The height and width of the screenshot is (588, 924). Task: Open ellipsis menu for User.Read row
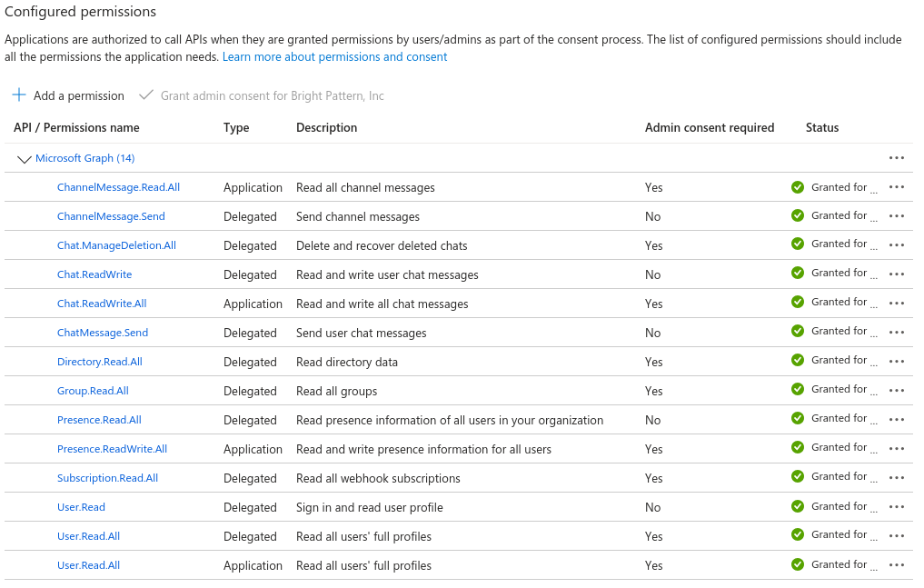coord(897,507)
